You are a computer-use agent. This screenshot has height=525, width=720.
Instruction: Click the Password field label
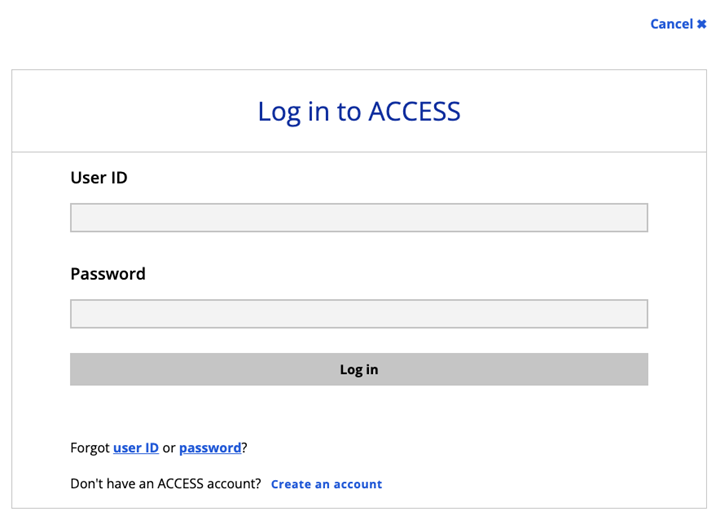point(108,274)
